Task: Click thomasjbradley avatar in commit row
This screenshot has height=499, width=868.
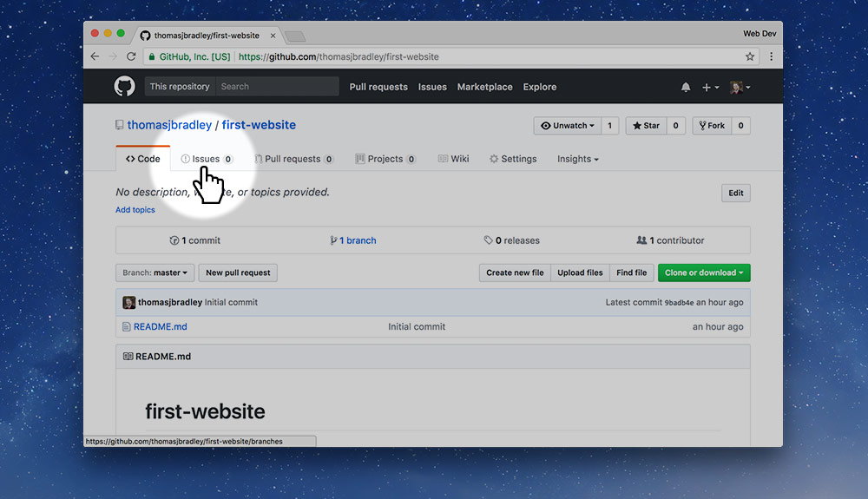Action: (x=129, y=302)
